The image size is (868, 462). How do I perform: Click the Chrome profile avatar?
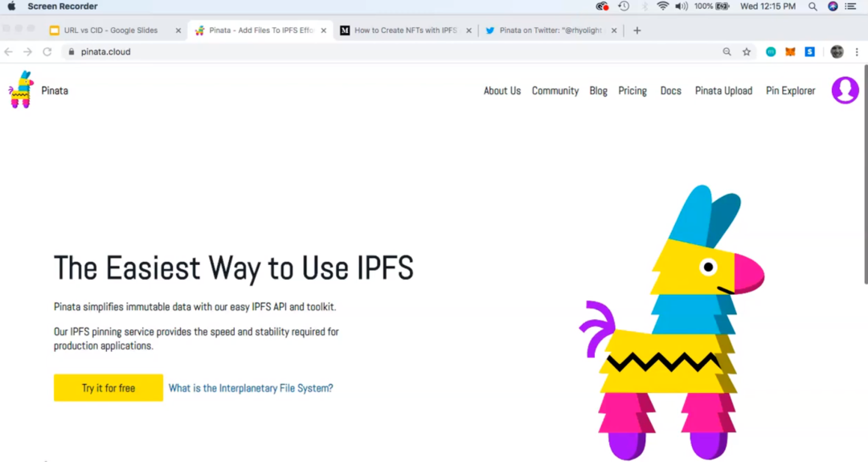(837, 51)
